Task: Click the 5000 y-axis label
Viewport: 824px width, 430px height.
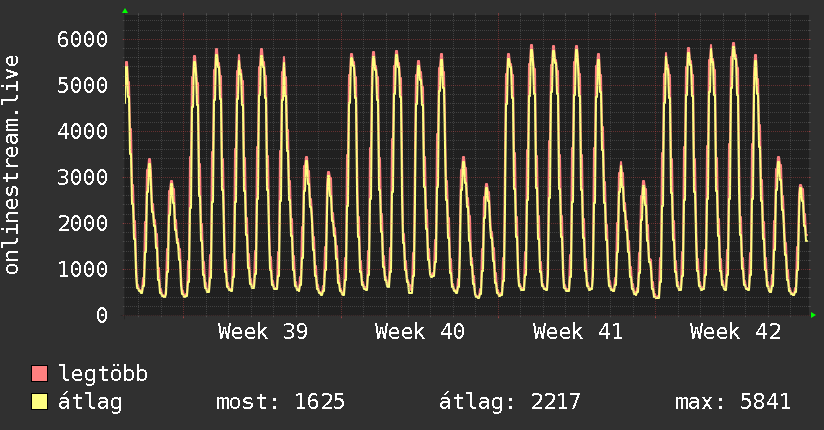Action: tap(83, 85)
